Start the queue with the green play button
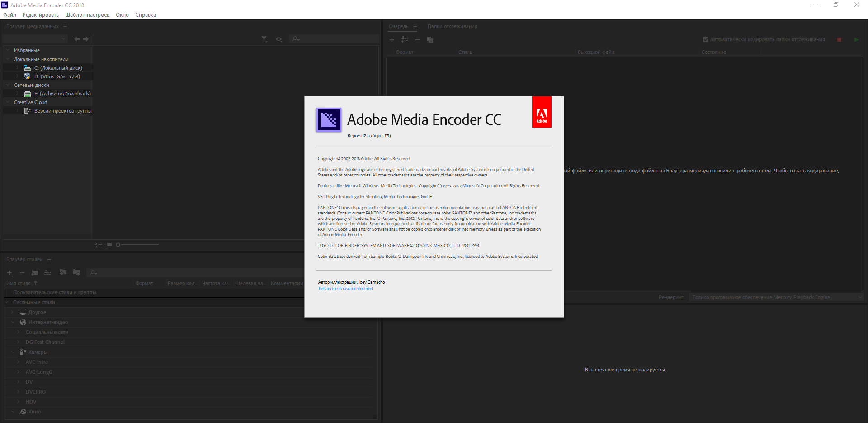Viewport: 868px width, 423px height. tap(856, 40)
